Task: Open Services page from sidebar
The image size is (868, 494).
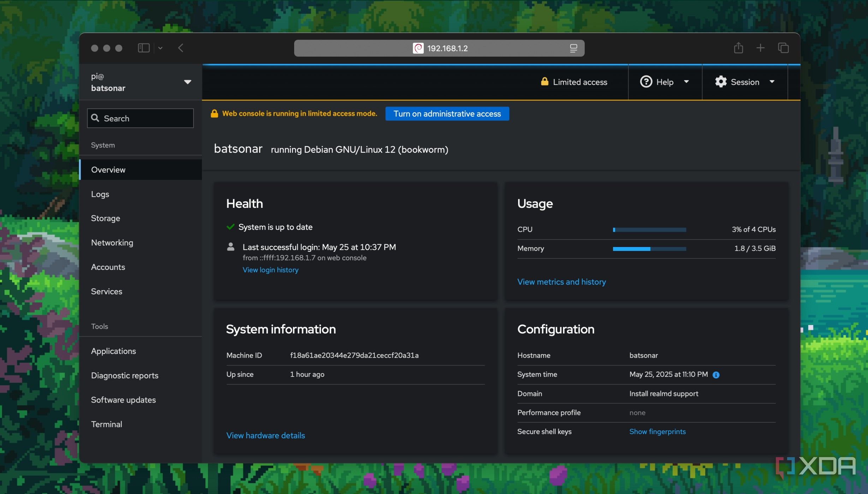Action: 141,291
